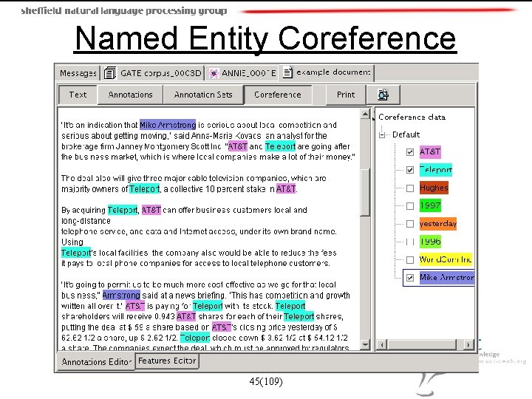Click the 1996 green color label
The height and width of the screenshot is (399, 532).
point(430,242)
